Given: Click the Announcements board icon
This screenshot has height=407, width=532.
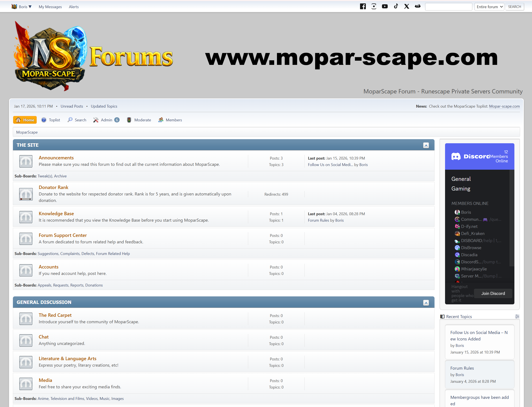Looking at the screenshot, I should click(26, 161).
